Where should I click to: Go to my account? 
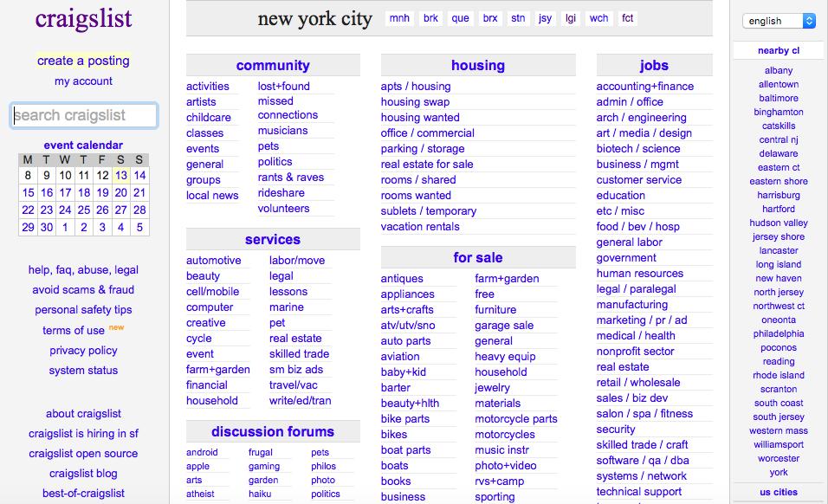[83, 81]
